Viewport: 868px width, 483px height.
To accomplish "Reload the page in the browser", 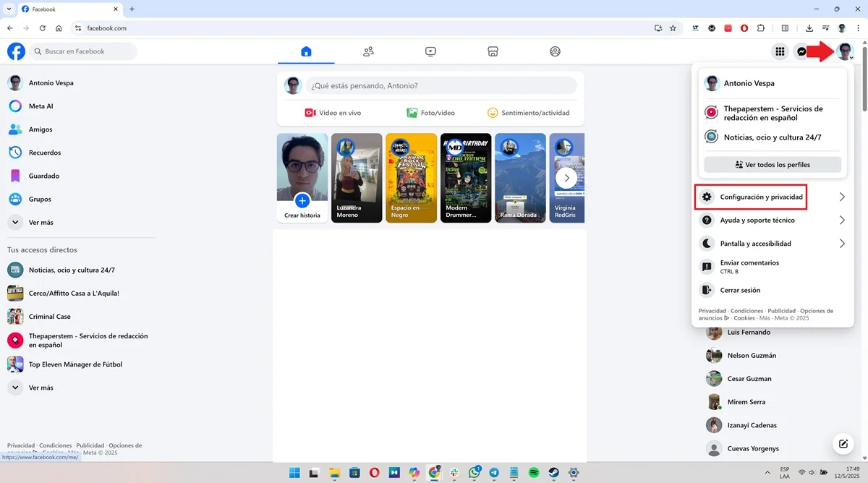I will click(x=43, y=28).
